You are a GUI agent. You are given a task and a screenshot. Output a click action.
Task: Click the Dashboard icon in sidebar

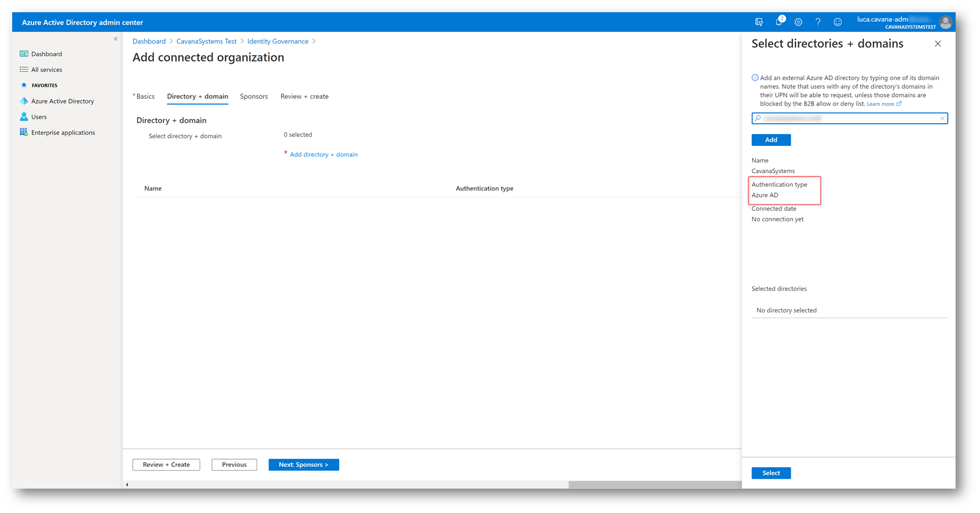coord(24,53)
